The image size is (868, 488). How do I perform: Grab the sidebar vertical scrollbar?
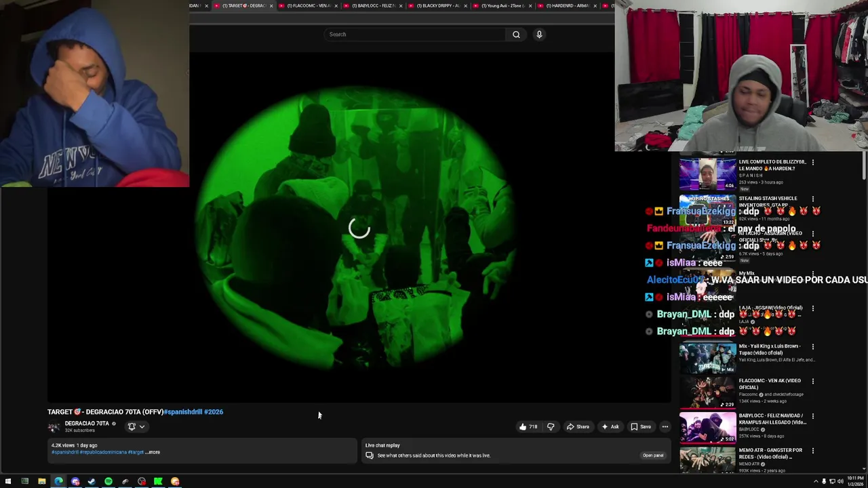865,166
